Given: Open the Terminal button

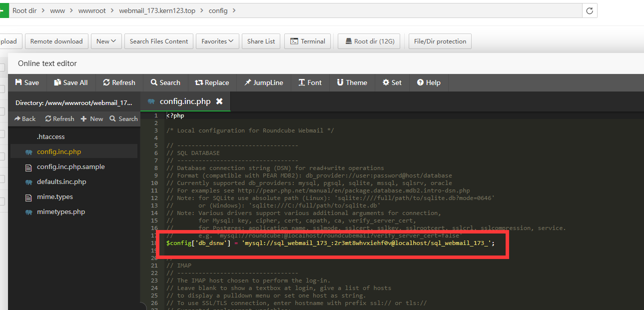Looking at the screenshot, I should tap(308, 41).
